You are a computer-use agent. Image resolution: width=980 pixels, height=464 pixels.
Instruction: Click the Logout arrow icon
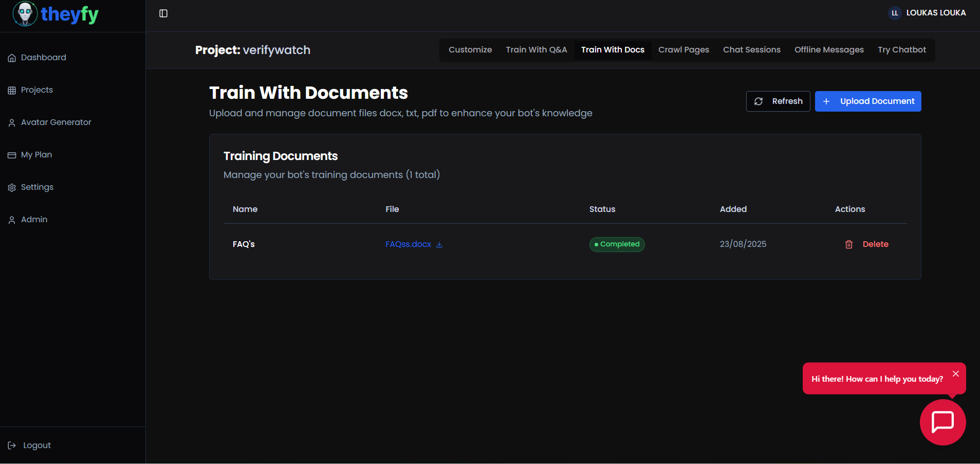[12, 445]
